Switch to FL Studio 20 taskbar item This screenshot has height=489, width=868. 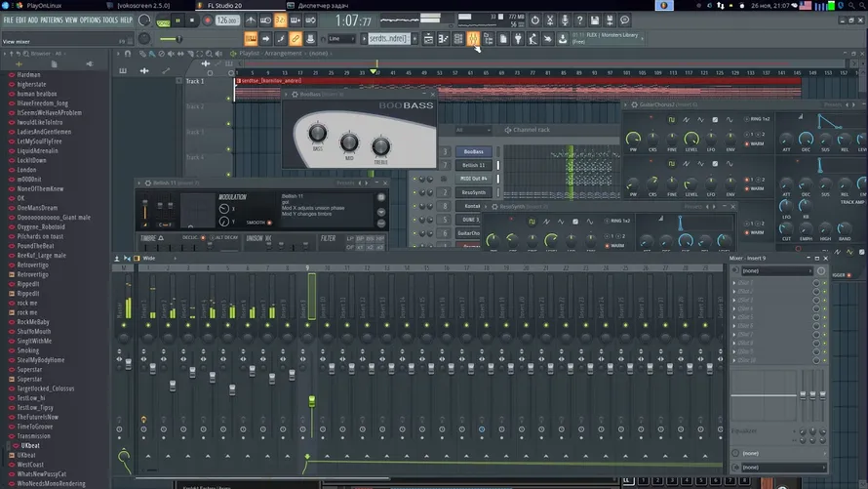(x=224, y=6)
